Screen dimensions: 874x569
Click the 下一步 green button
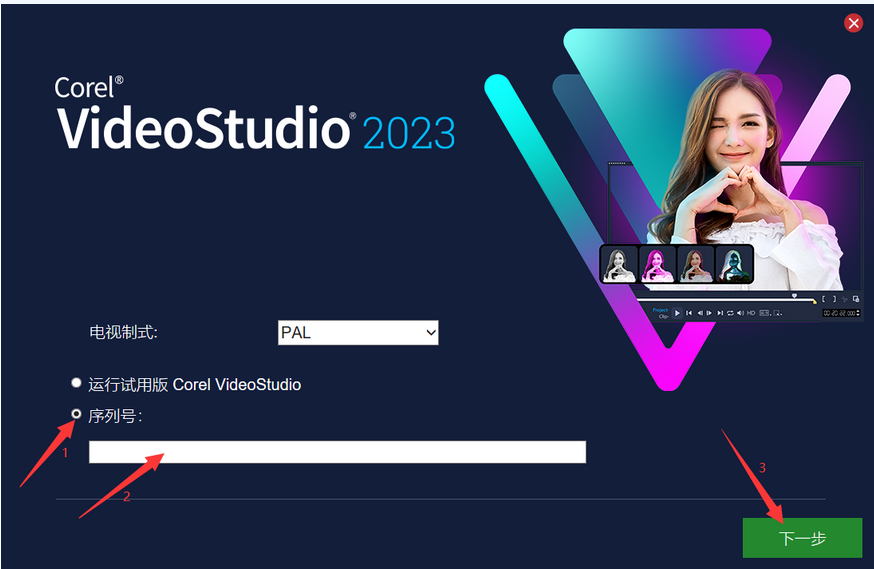(x=802, y=538)
